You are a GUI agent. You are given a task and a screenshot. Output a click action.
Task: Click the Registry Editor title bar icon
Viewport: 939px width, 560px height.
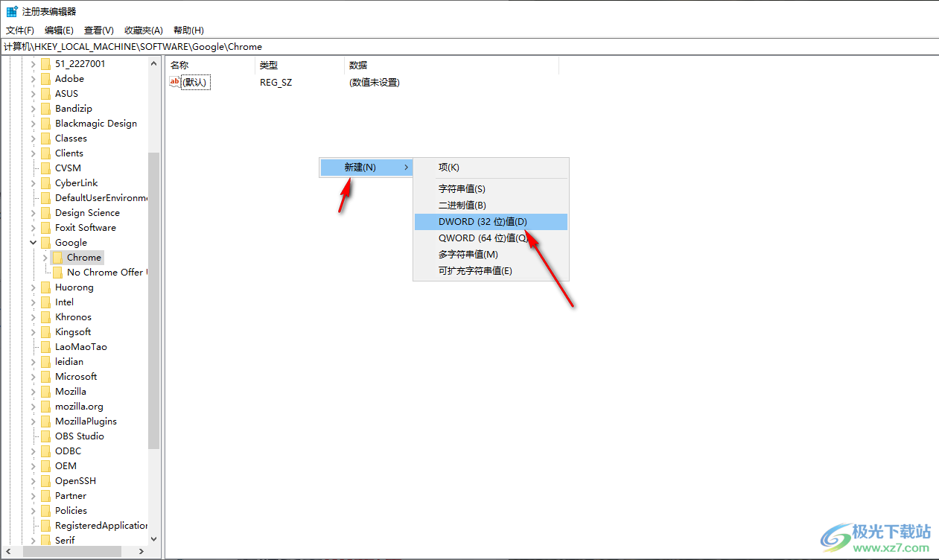coord(12,11)
